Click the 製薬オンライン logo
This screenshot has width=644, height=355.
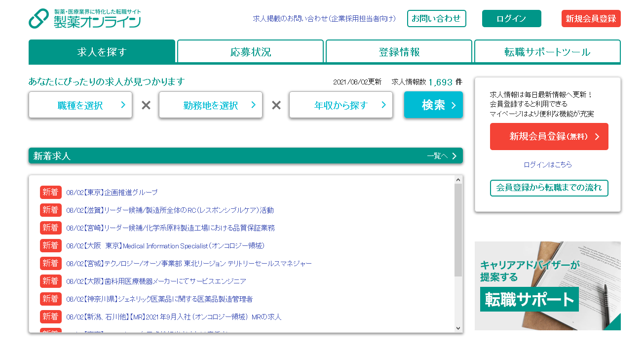click(84, 19)
